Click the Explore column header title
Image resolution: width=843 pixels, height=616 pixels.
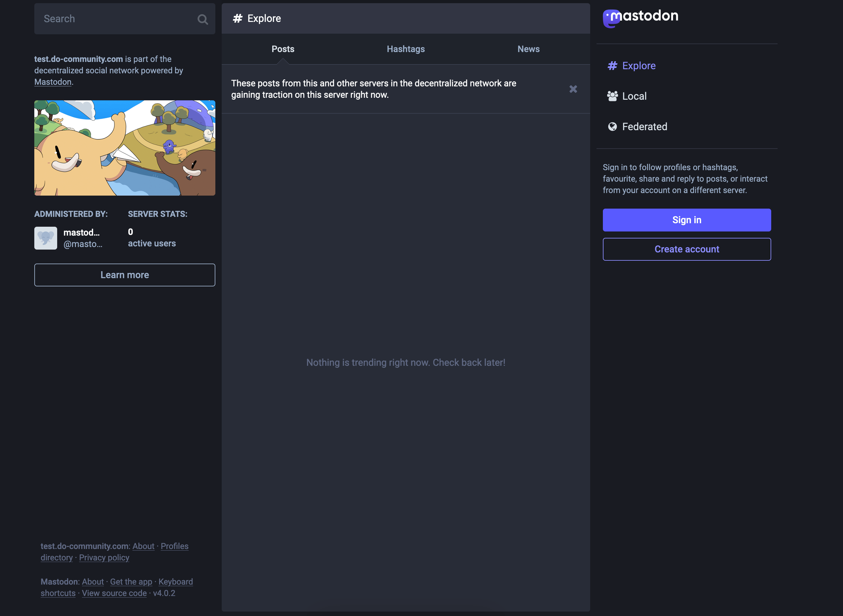[264, 18]
